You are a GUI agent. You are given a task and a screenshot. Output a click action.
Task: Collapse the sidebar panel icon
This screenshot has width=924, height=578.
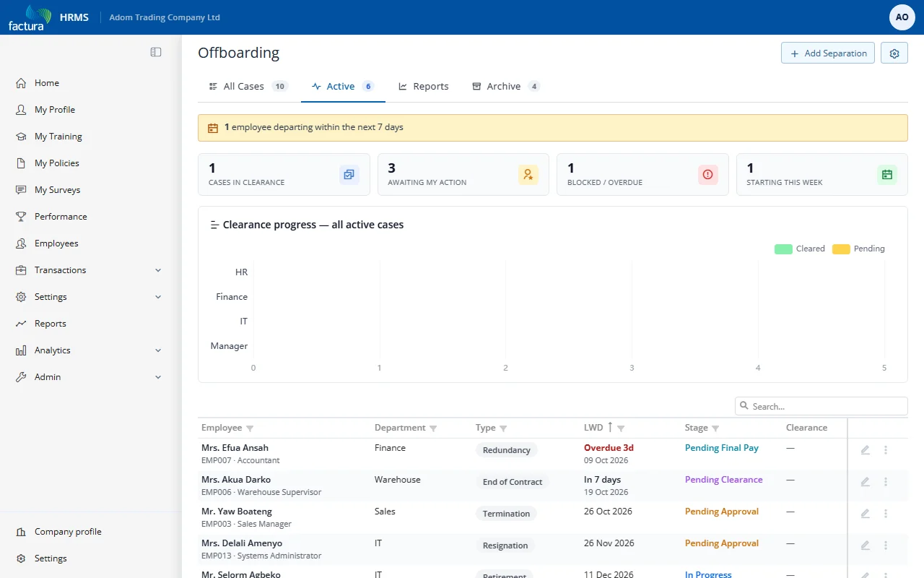[156, 52]
